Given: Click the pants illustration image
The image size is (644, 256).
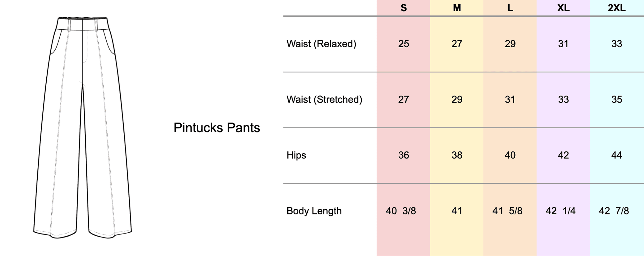Looking at the screenshot, I should (82, 127).
